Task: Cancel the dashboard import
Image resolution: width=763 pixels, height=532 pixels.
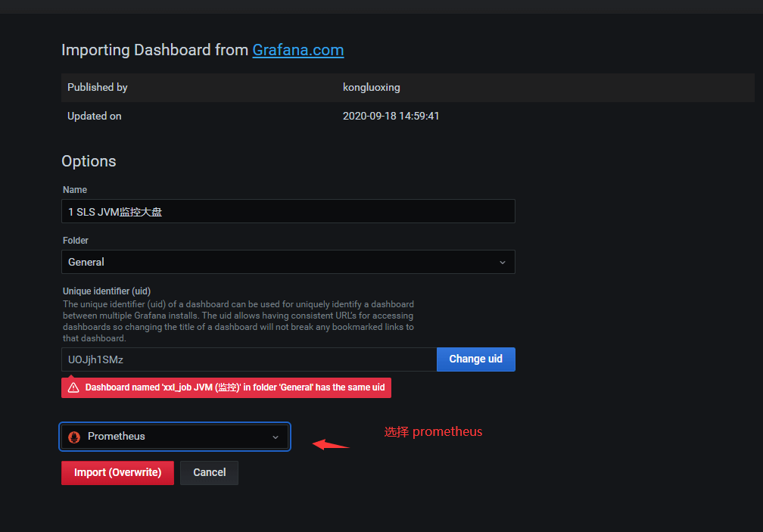Action: (x=209, y=473)
